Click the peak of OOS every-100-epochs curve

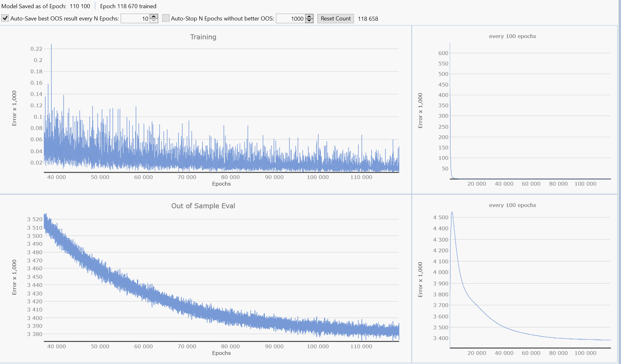coord(452,213)
